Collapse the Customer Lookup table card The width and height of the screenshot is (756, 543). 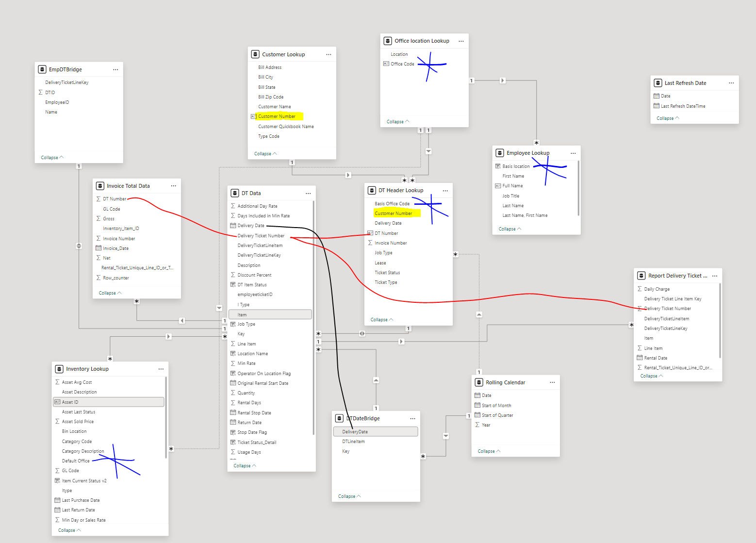click(x=265, y=154)
